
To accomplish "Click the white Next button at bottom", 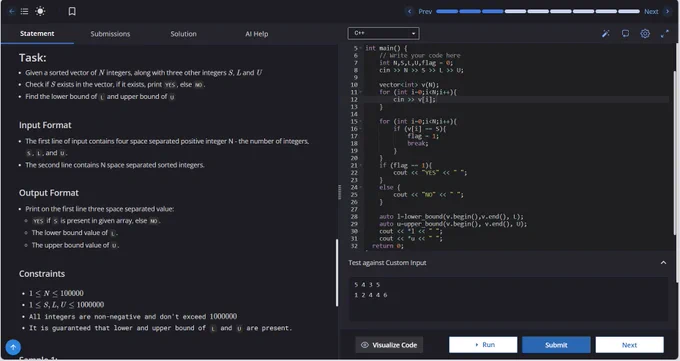I will pyautogui.click(x=629, y=345).
